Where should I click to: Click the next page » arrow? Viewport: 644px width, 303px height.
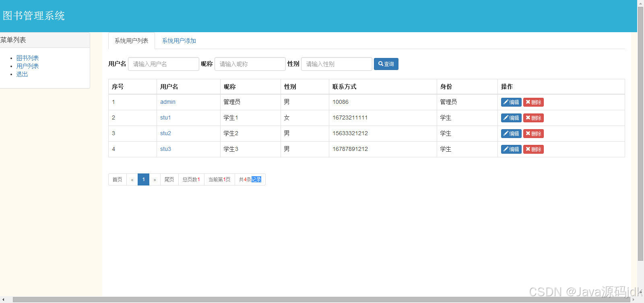tap(155, 179)
